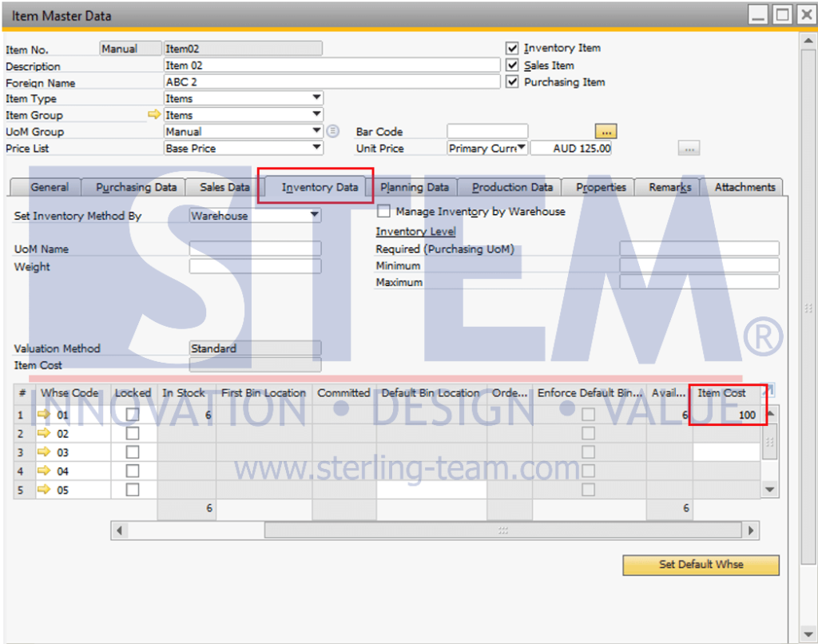Uncheck the Sales Item checkbox
The height and width of the screenshot is (644, 818).
coord(511,66)
